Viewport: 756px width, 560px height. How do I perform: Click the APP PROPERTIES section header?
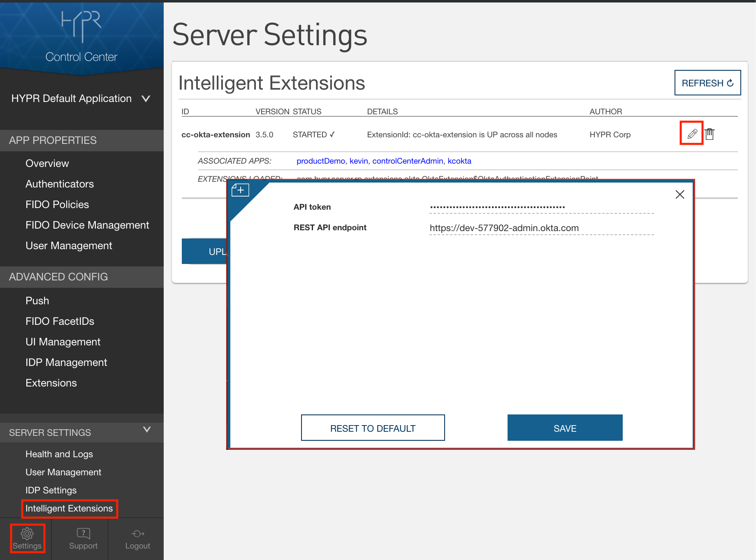[x=82, y=141]
